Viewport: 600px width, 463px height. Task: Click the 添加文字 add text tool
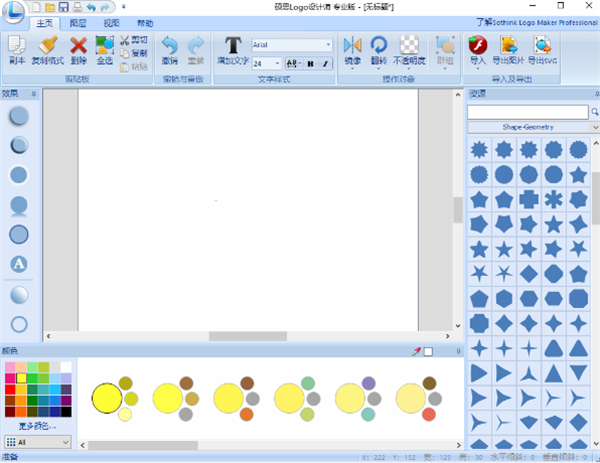pyautogui.click(x=233, y=46)
